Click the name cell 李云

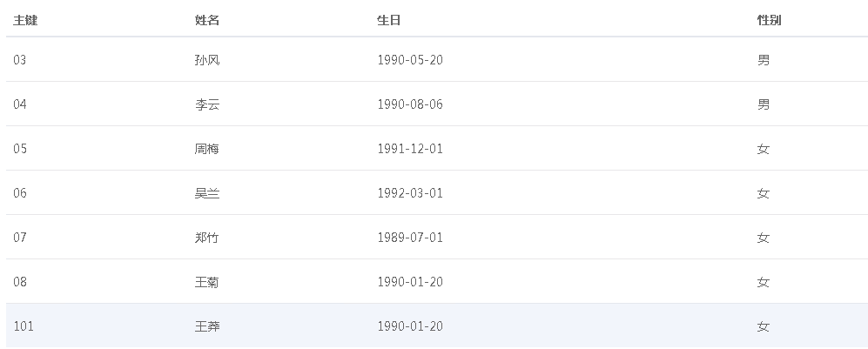coord(207,104)
